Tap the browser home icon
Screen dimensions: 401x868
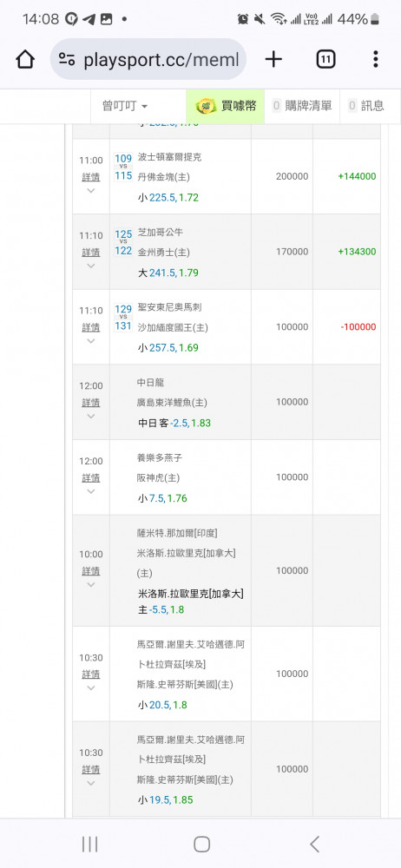point(25,59)
